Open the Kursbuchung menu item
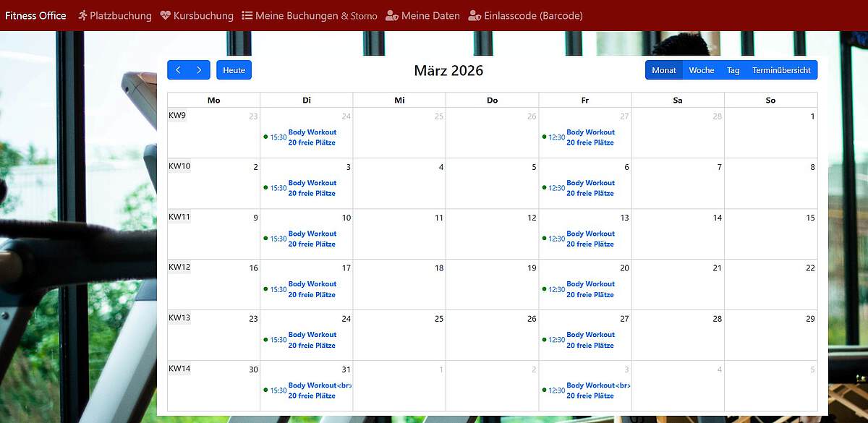 pos(203,15)
